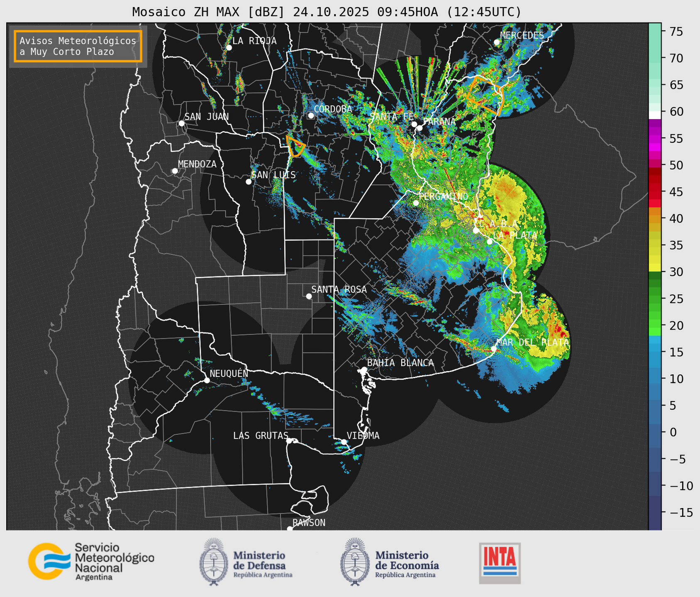Image resolution: width=700 pixels, height=597 pixels.
Task: Click the PERGAMINO city label
Action: click(444, 196)
